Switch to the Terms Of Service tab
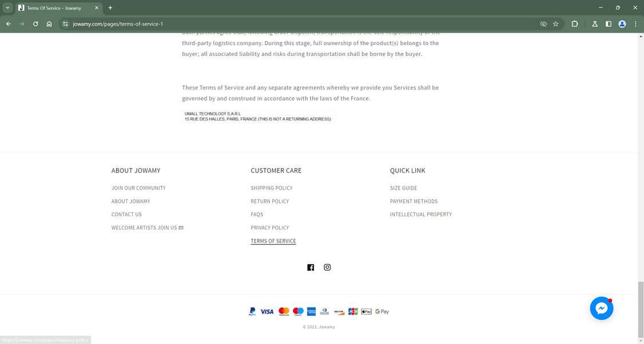 (x=54, y=8)
